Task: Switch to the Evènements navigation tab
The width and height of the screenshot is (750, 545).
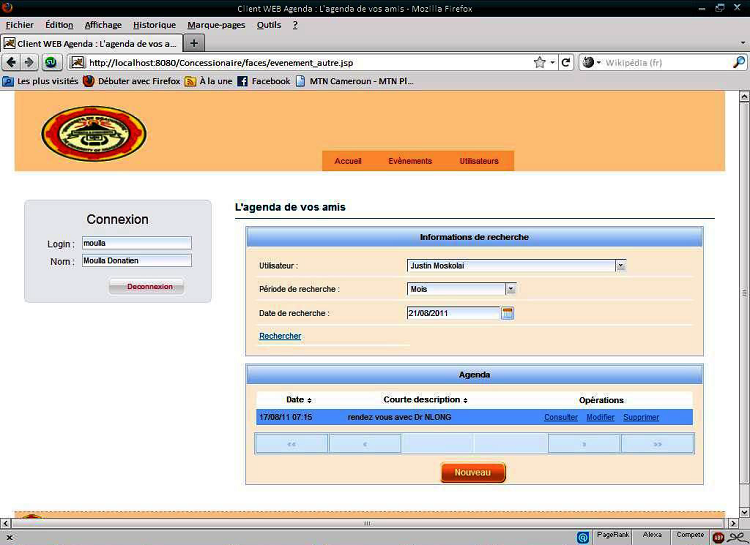Action: [x=410, y=161]
